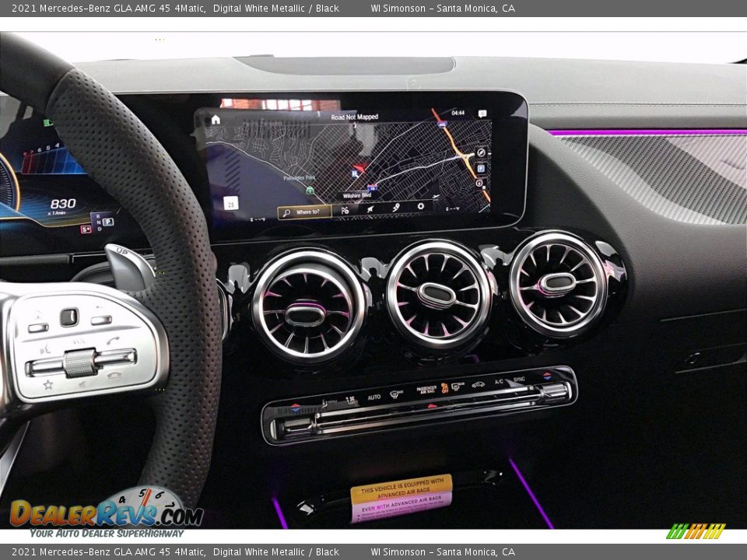Toggle the rear window defrost switch
This screenshot has width=747, height=560.
458,386
